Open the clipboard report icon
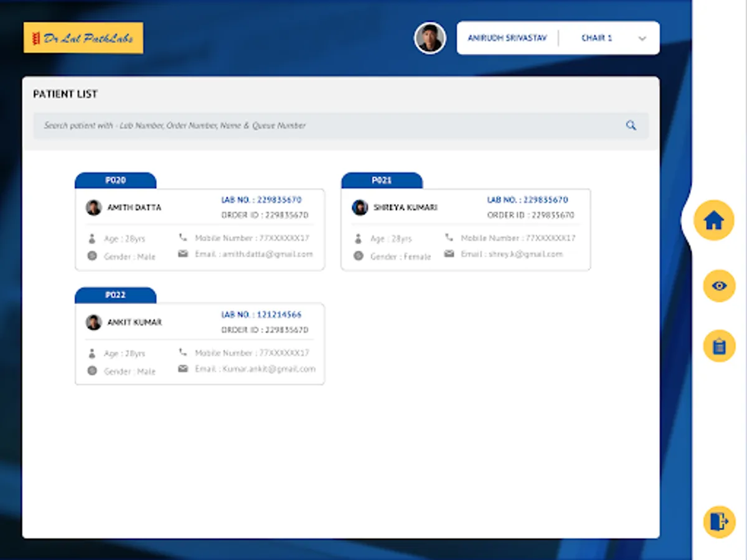The image size is (747, 560). point(719,346)
